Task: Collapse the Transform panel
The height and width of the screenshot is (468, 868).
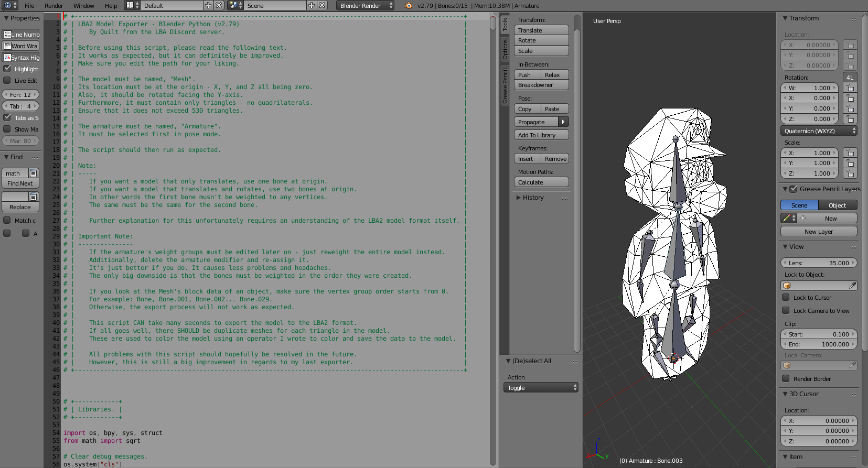Action: [785, 18]
